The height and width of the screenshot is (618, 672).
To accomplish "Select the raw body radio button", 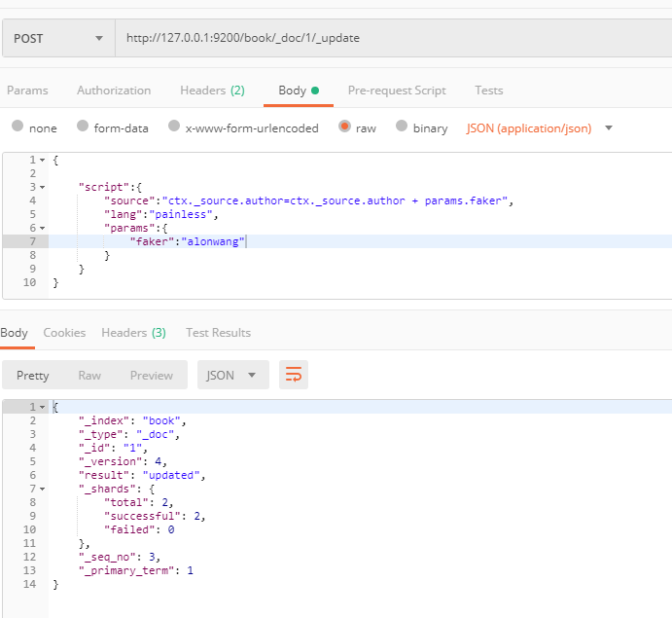I will coord(344,127).
